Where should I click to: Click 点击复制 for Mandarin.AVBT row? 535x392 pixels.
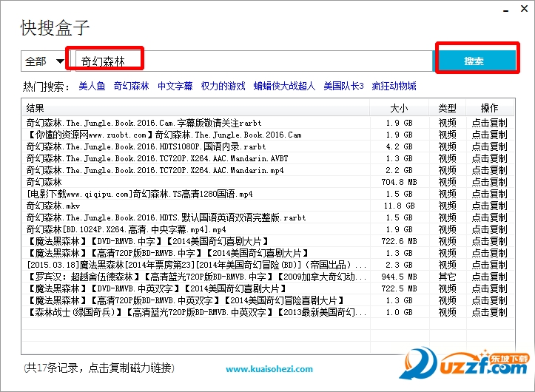coord(490,158)
